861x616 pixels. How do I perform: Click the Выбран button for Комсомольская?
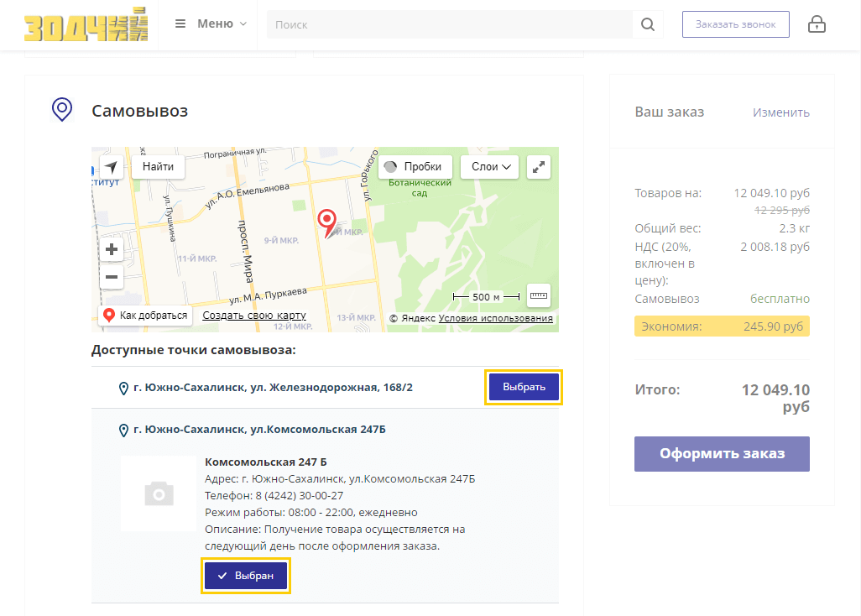(246, 576)
